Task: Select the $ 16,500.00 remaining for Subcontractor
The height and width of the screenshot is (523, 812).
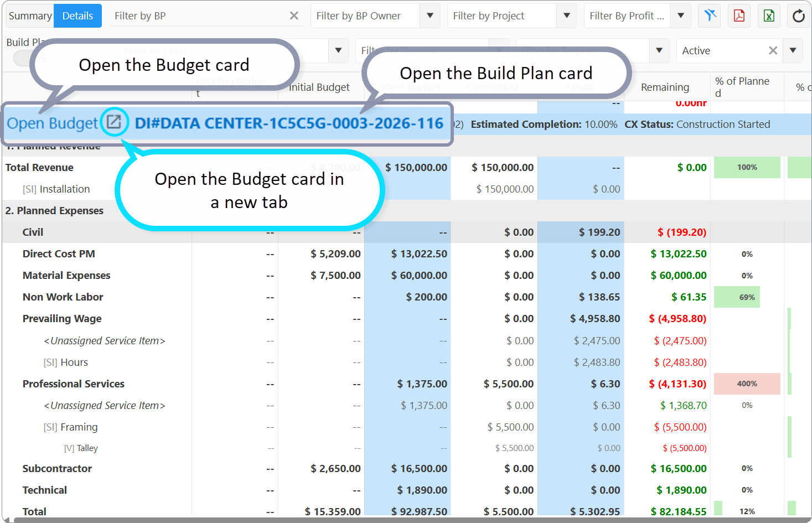Action: pyautogui.click(x=678, y=468)
